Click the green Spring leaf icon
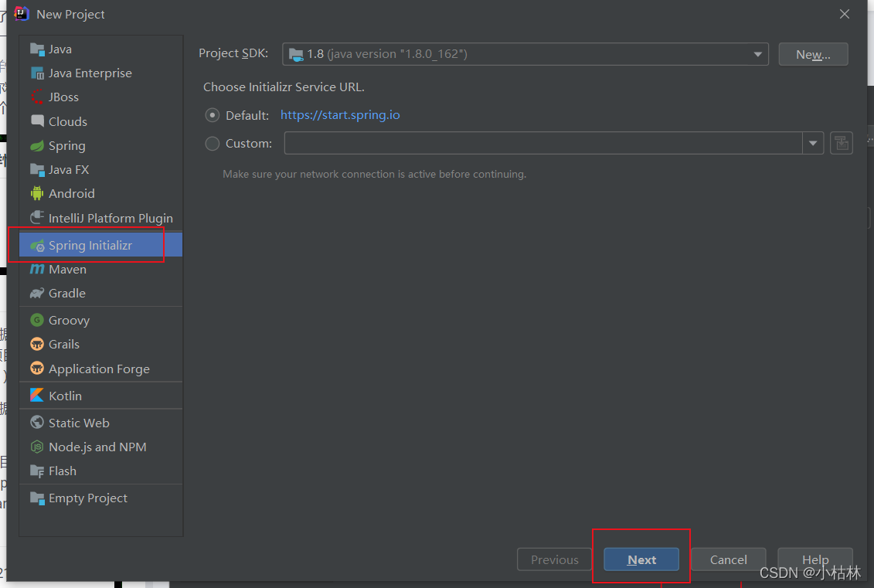 [37, 145]
